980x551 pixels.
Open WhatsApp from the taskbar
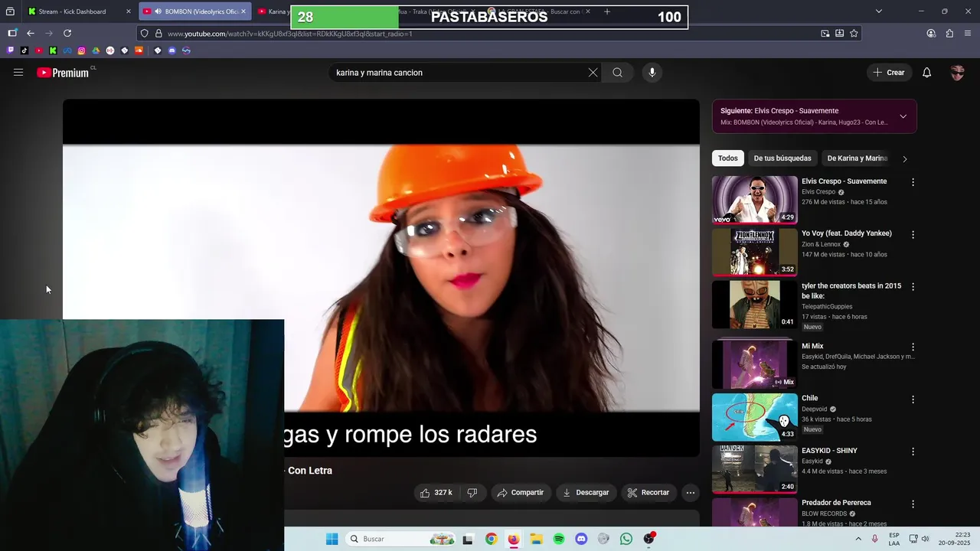(x=626, y=539)
